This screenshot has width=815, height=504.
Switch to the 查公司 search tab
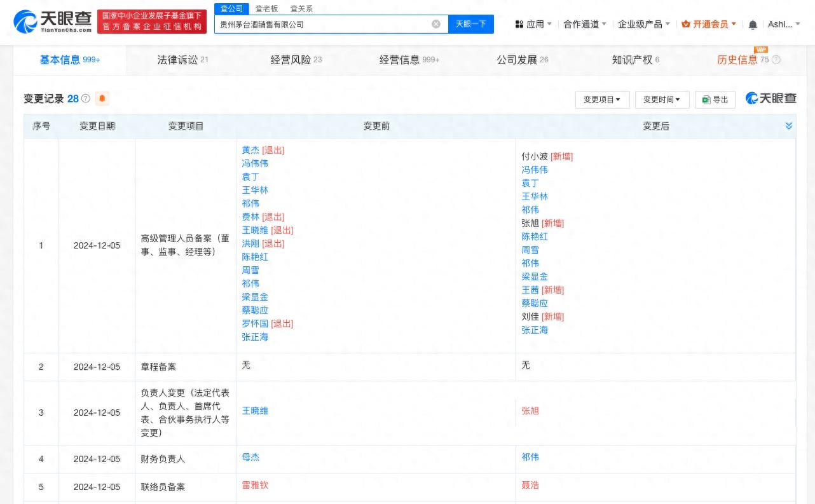pos(231,8)
